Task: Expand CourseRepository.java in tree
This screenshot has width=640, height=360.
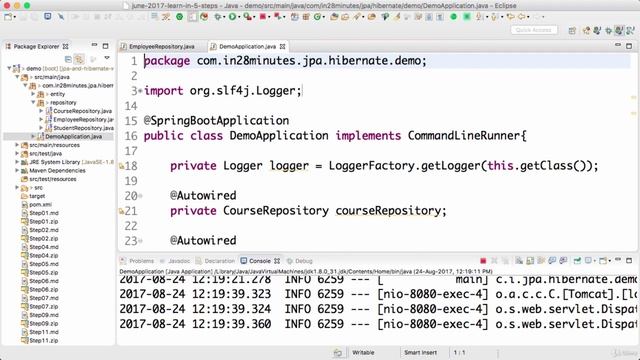Action: pos(41,111)
